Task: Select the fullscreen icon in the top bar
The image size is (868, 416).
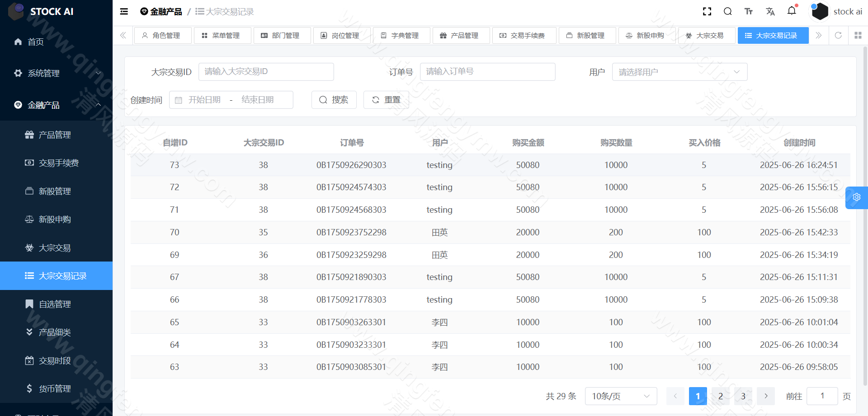Action: coord(707,11)
